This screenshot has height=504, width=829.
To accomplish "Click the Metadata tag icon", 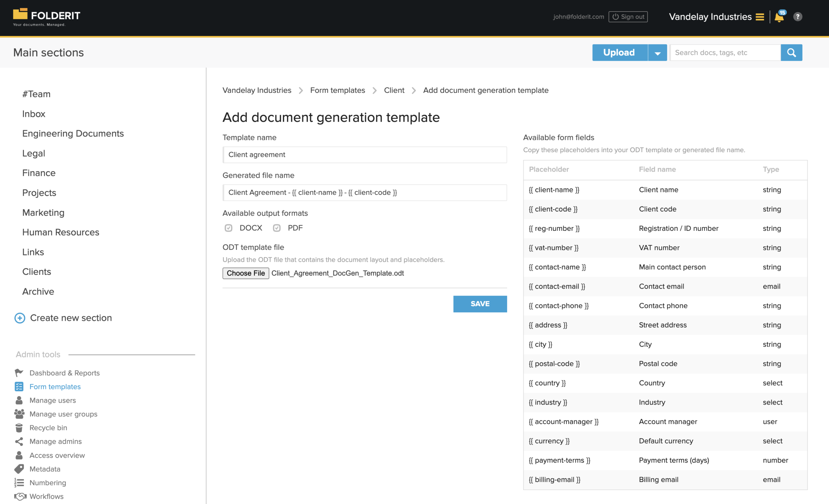I will click(19, 469).
